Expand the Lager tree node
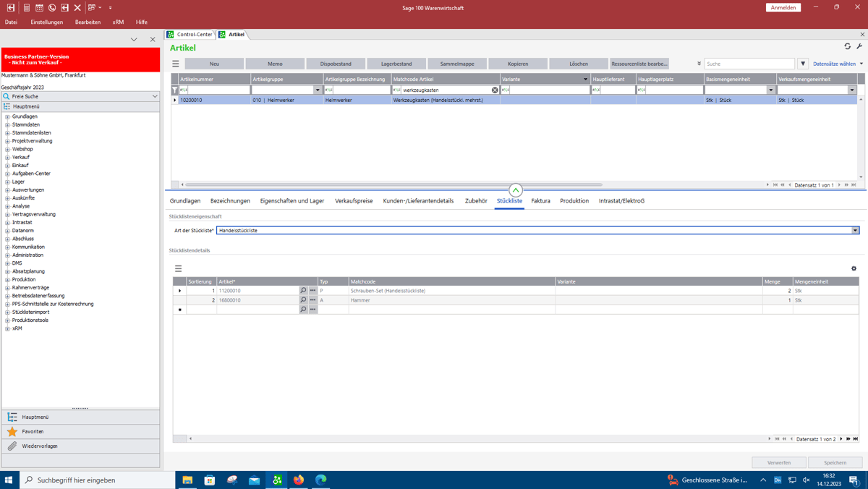This screenshot has height=489, width=868. pyautogui.click(x=7, y=182)
